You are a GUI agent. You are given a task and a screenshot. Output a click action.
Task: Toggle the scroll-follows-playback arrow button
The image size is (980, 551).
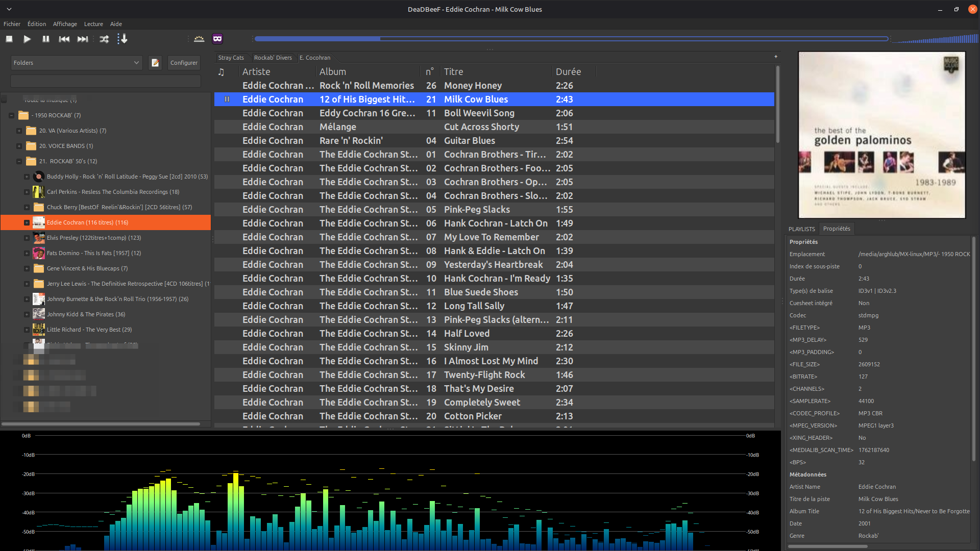pyautogui.click(x=122, y=39)
